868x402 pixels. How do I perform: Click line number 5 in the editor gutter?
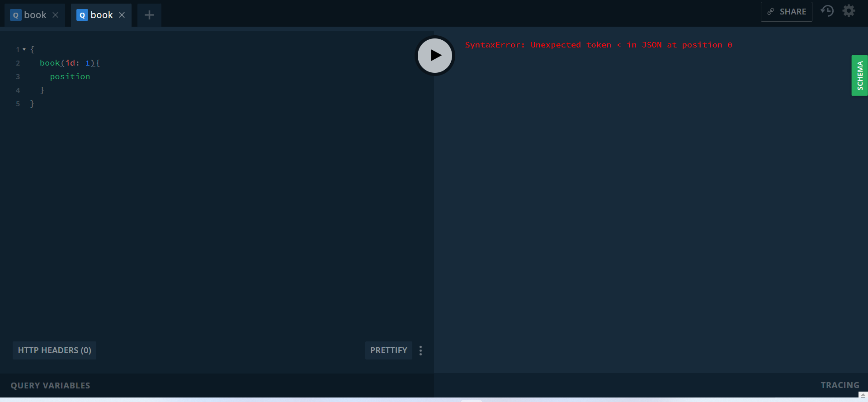18,104
